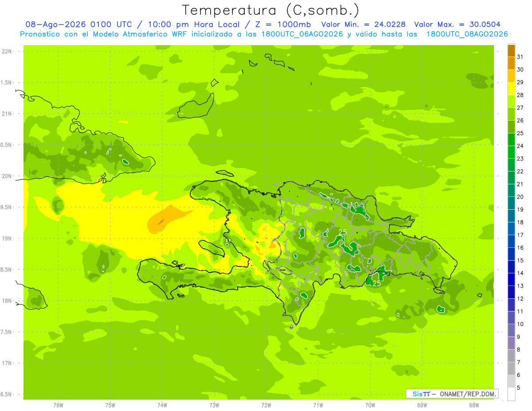Click the 17N latitude axis label
This screenshot has height=411, width=532.
point(7,363)
